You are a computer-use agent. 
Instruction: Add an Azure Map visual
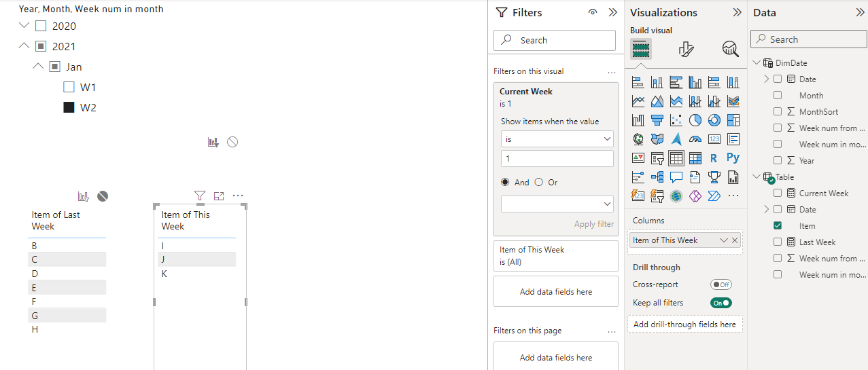click(x=676, y=139)
